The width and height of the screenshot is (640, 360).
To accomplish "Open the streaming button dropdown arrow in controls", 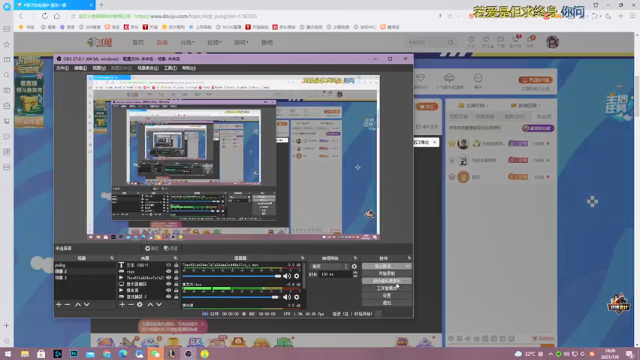I will point(407,266).
